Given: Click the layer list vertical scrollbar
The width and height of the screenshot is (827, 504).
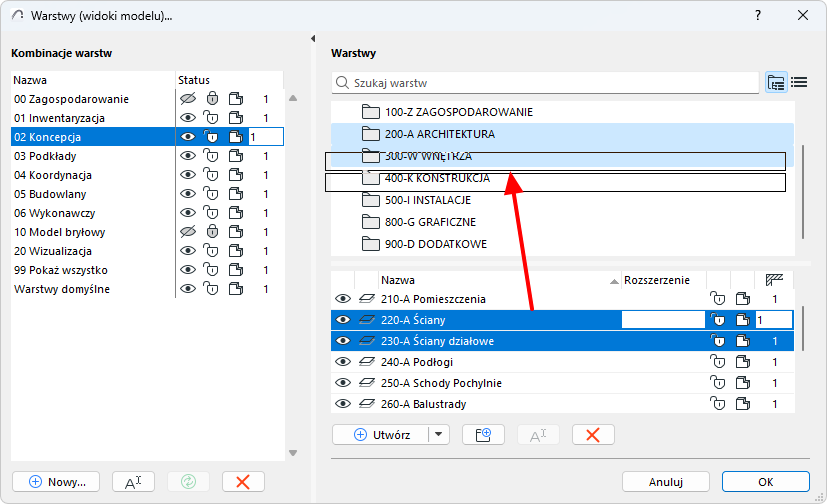Looking at the screenshot, I should [x=803, y=328].
